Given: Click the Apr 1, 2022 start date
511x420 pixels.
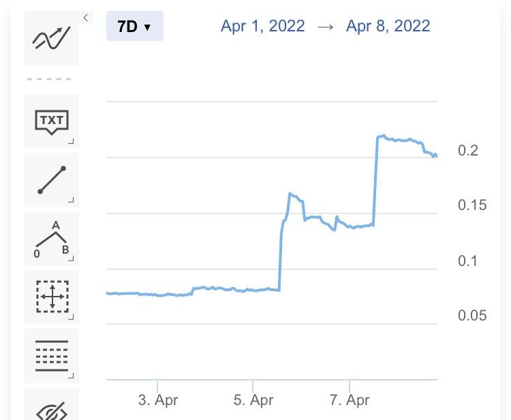Looking at the screenshot, I should pos(263,26).
